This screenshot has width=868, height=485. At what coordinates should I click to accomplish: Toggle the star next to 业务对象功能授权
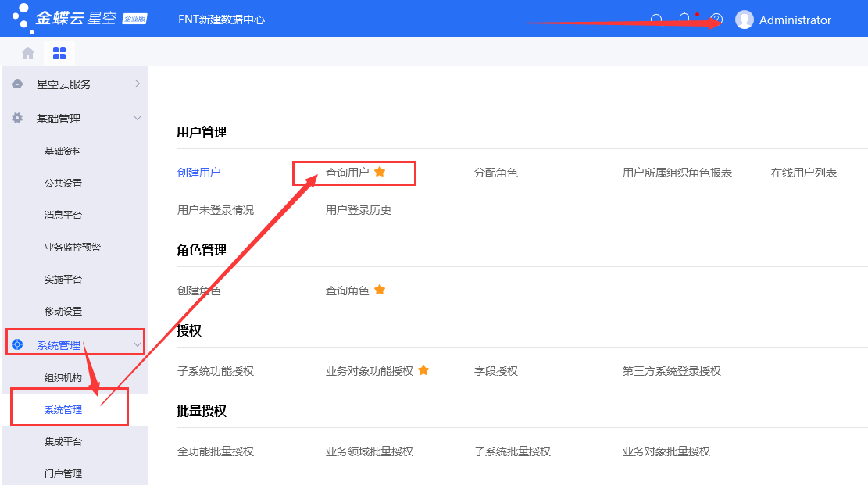pos(423,369)
